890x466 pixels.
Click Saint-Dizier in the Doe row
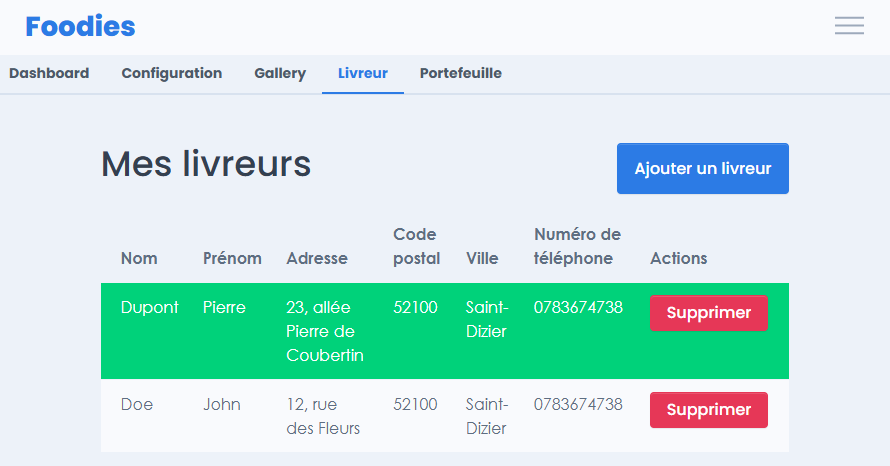487,416
